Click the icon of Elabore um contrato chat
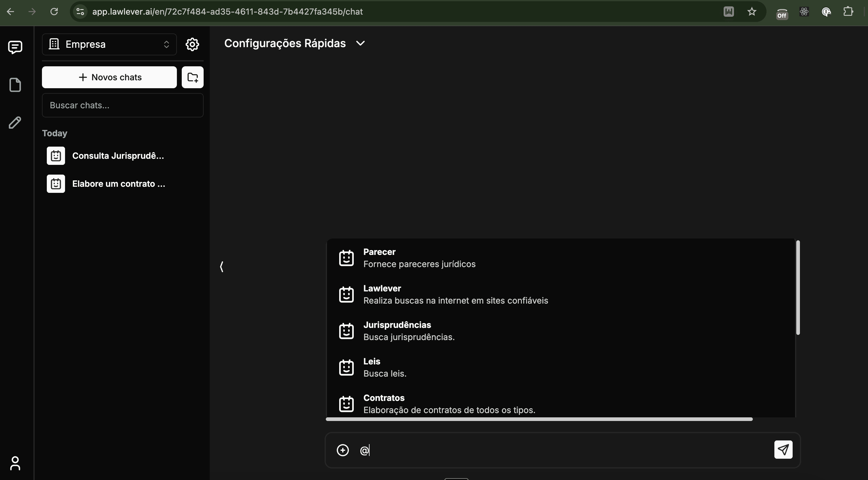 [x=56, y=184]
